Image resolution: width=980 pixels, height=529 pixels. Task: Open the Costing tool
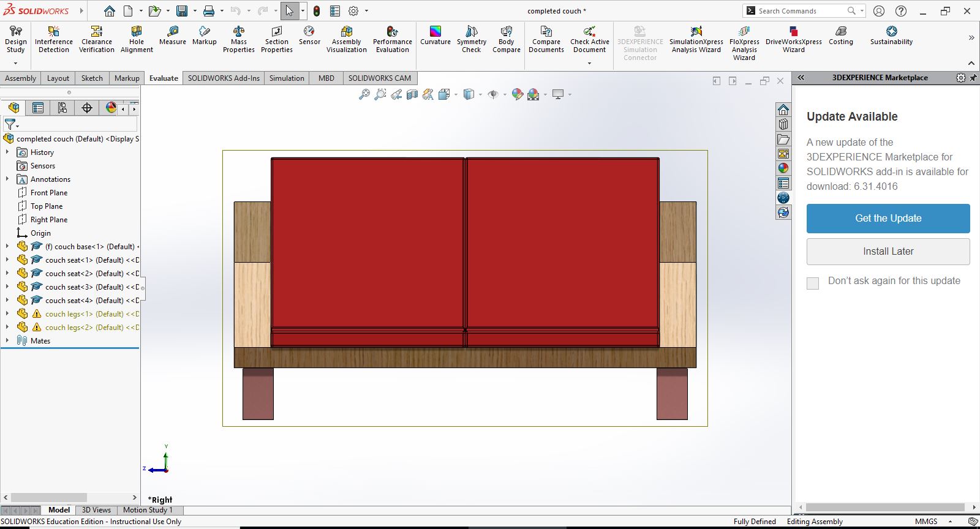(841, 36)
